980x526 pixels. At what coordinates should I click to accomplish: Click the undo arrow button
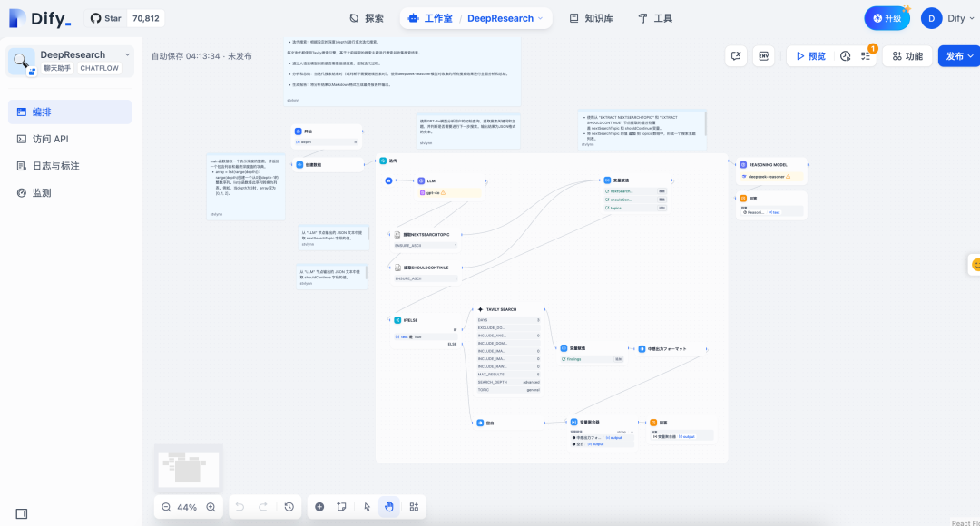click(x=240, y=507)
